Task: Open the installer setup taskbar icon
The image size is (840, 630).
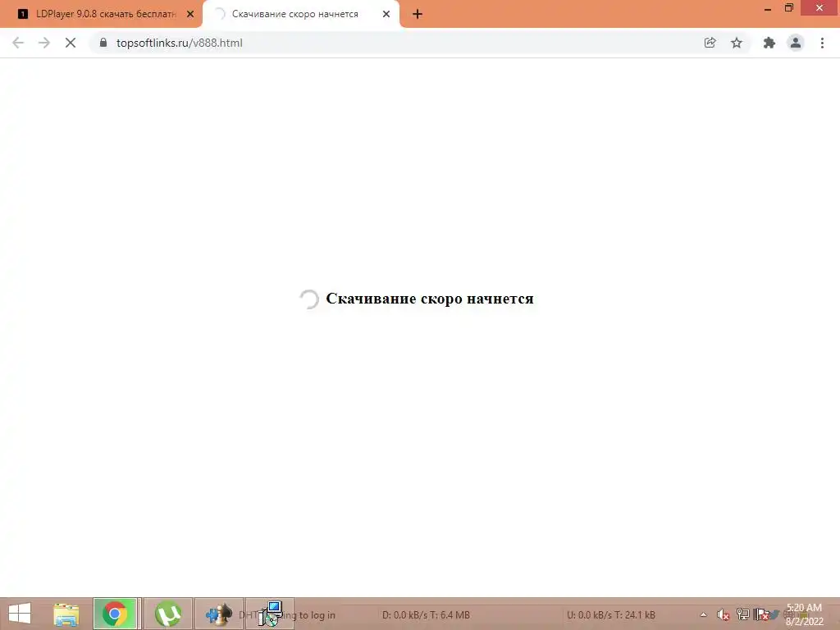Action: pos(270,614)
